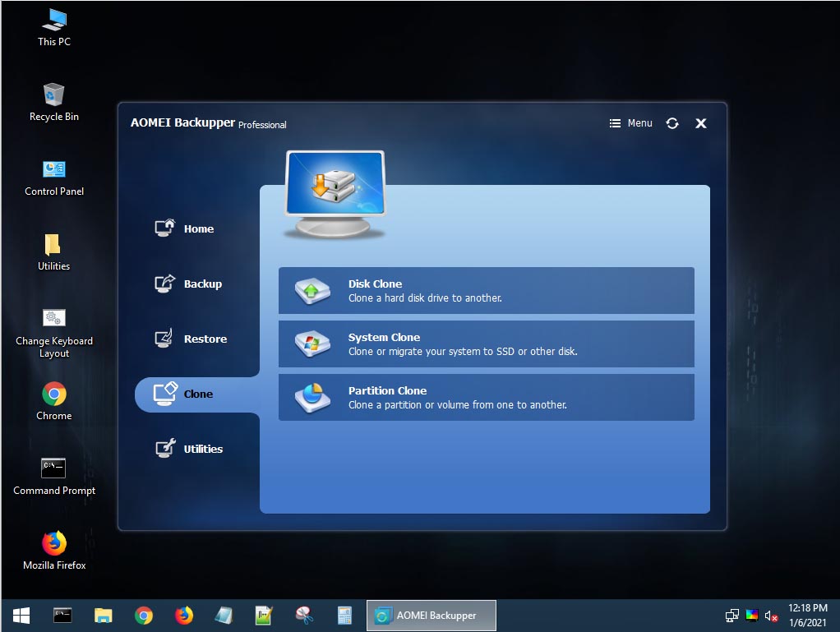Click the Clone sidebar tab

click(196, 394)
